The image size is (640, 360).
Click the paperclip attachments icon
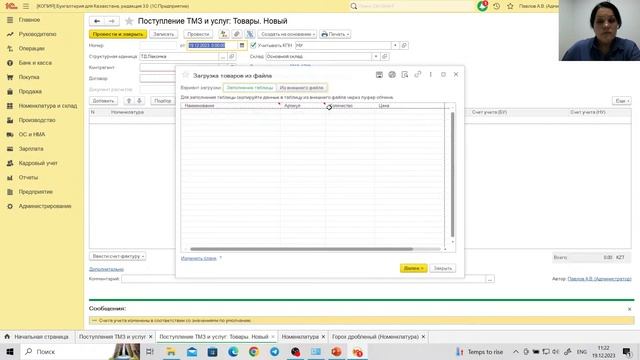(237, 34)
